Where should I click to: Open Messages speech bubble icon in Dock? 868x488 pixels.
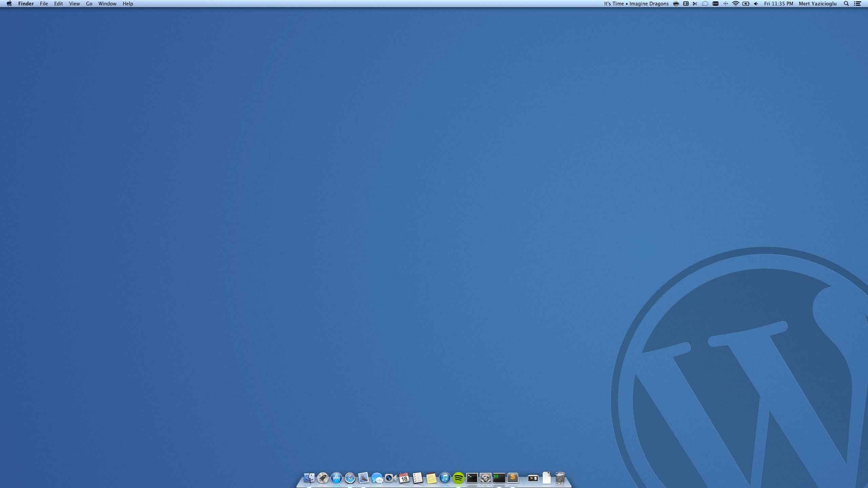coord(377,478)
